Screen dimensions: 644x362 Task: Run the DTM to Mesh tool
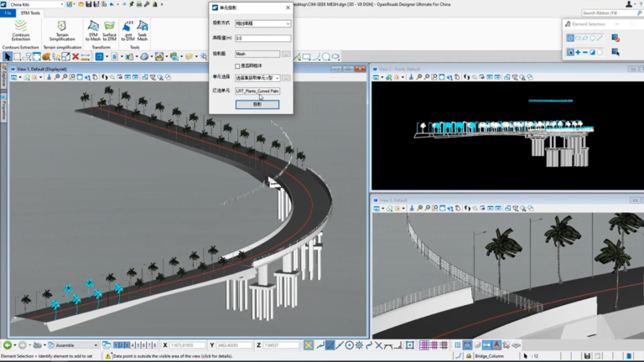tap(93, 31)
